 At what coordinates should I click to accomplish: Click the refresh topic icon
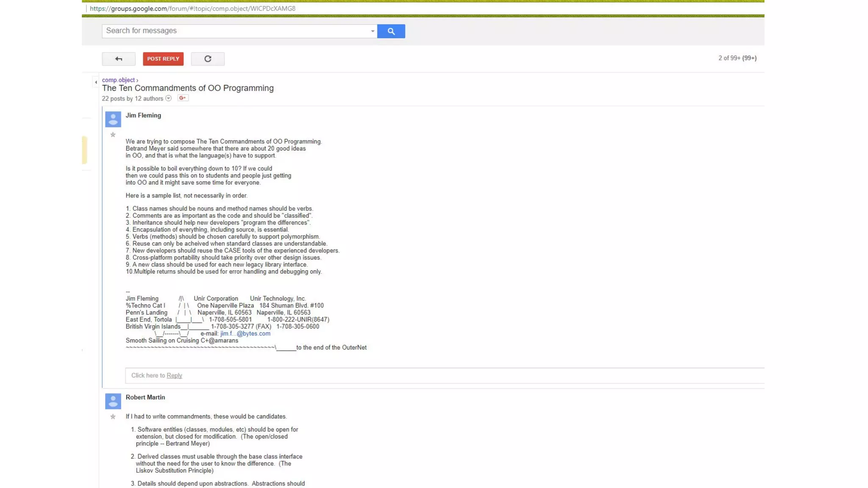tap(208, 59)
